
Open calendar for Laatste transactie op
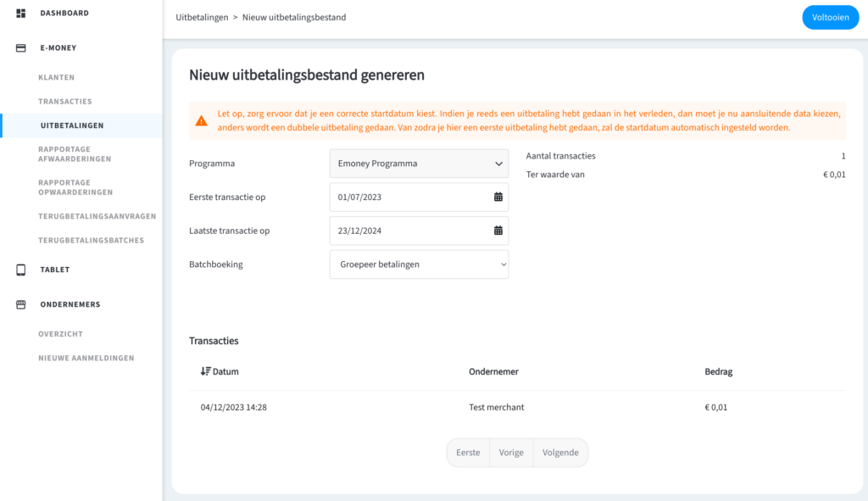pos(498,231)
